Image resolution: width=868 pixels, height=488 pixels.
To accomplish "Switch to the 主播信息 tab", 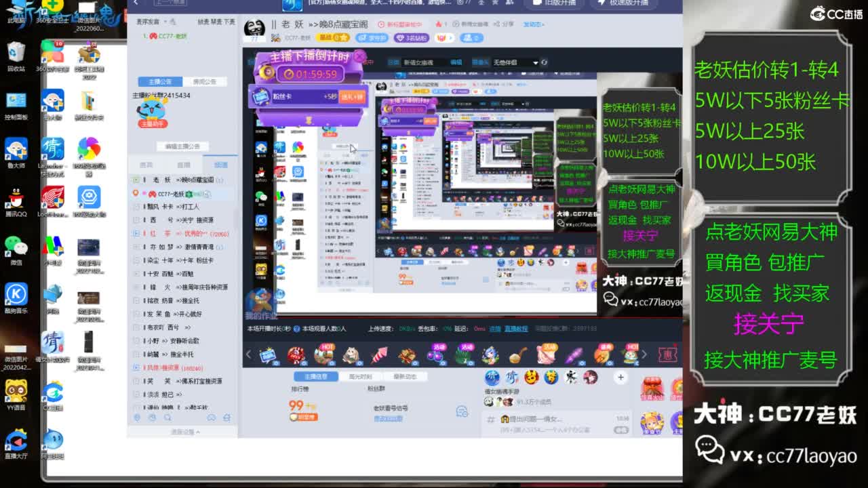I will click(316, 377).
